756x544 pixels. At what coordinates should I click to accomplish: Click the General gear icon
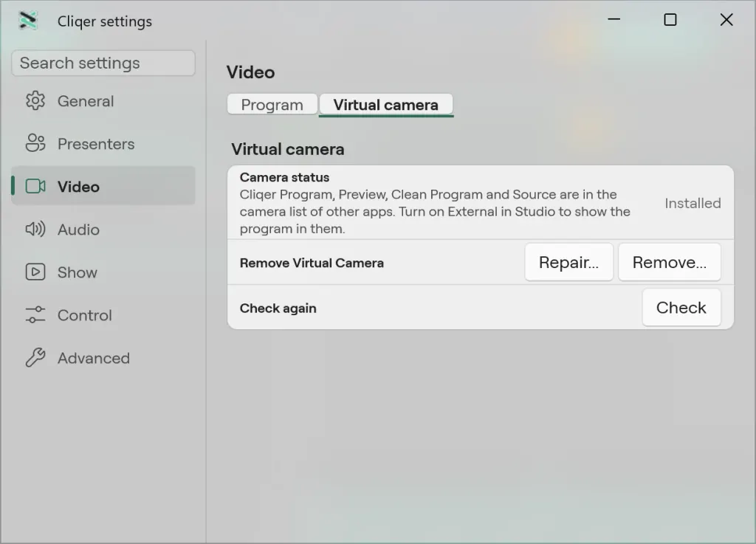click(35, 101)
